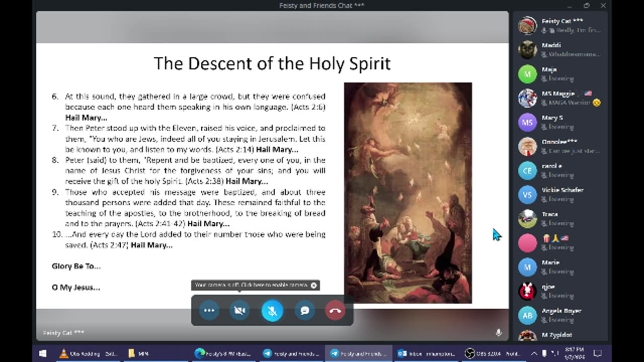The image size is (644, 362).
Task: Select participant Vickie Schafer VS avatar
Action: tap(527, 195)
